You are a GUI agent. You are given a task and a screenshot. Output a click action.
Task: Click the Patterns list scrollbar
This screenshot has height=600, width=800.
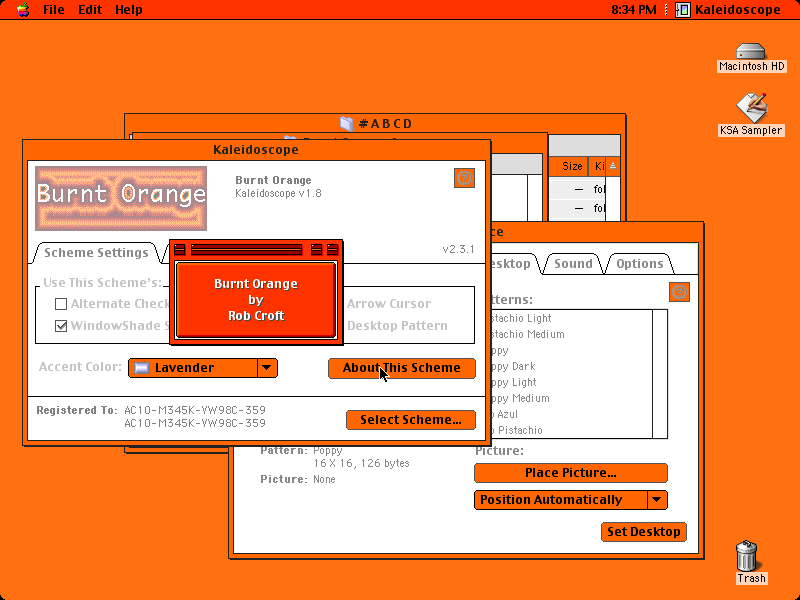click(660, 374)
